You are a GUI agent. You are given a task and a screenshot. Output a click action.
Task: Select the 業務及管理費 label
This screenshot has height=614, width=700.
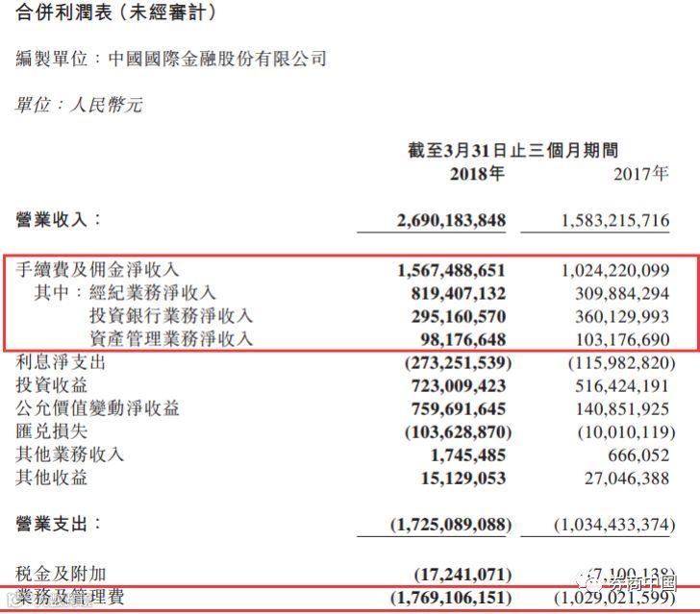pos(69,597)
